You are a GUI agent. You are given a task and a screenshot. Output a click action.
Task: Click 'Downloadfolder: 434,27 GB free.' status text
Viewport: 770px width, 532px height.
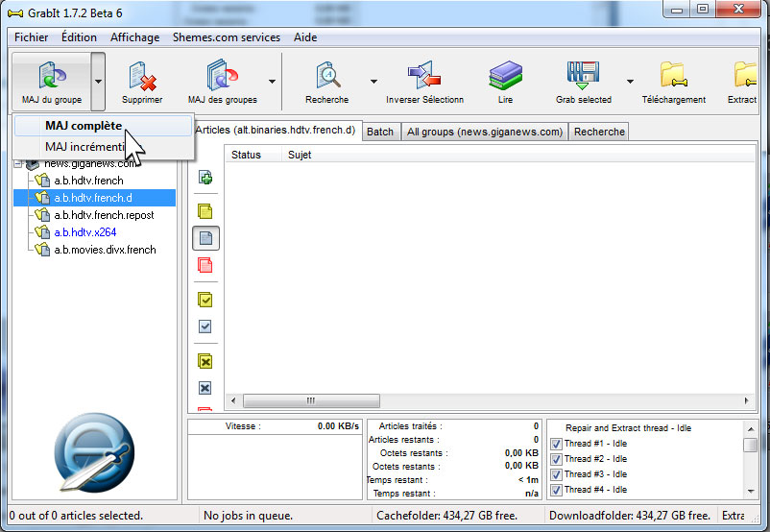tap(630, 516)
